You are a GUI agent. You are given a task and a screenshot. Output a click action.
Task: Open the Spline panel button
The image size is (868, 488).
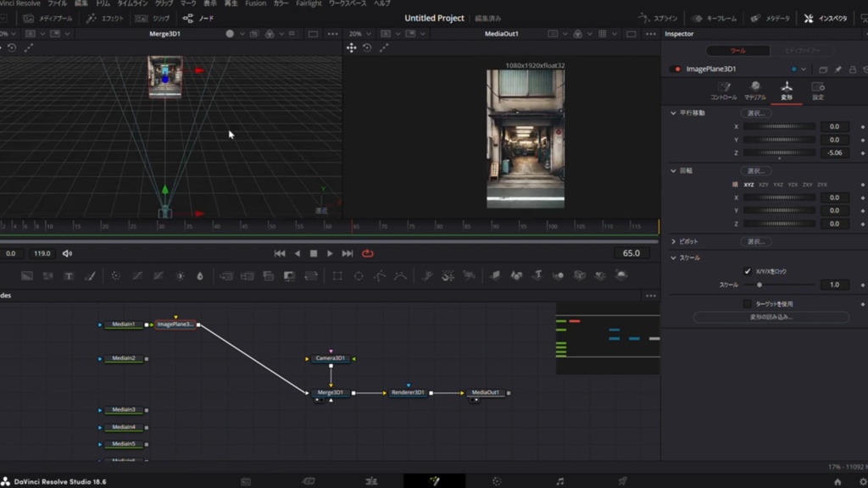[x=658, y=18]
